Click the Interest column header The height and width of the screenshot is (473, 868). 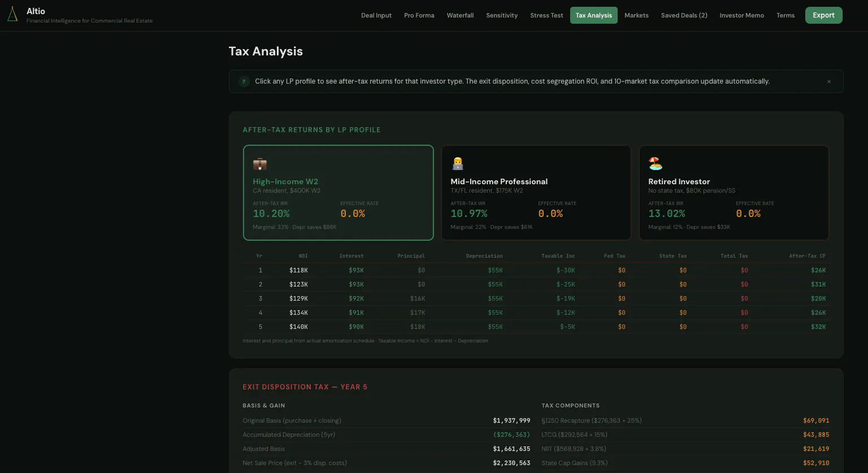click(351, 256)
